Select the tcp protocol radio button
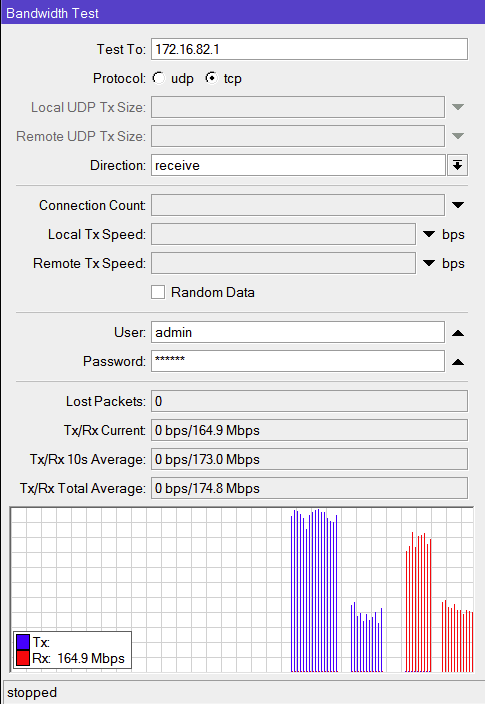The width and height of the screenshot is (485, 704). pos(212,78)
